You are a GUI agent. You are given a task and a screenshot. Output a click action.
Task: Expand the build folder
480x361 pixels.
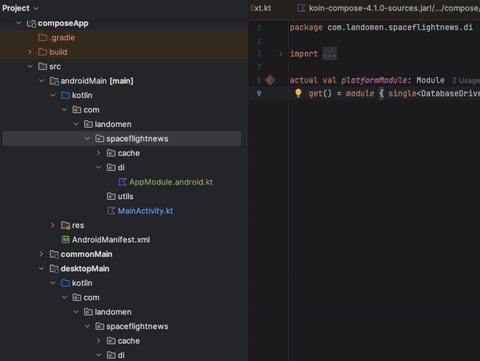pos(30,52)
